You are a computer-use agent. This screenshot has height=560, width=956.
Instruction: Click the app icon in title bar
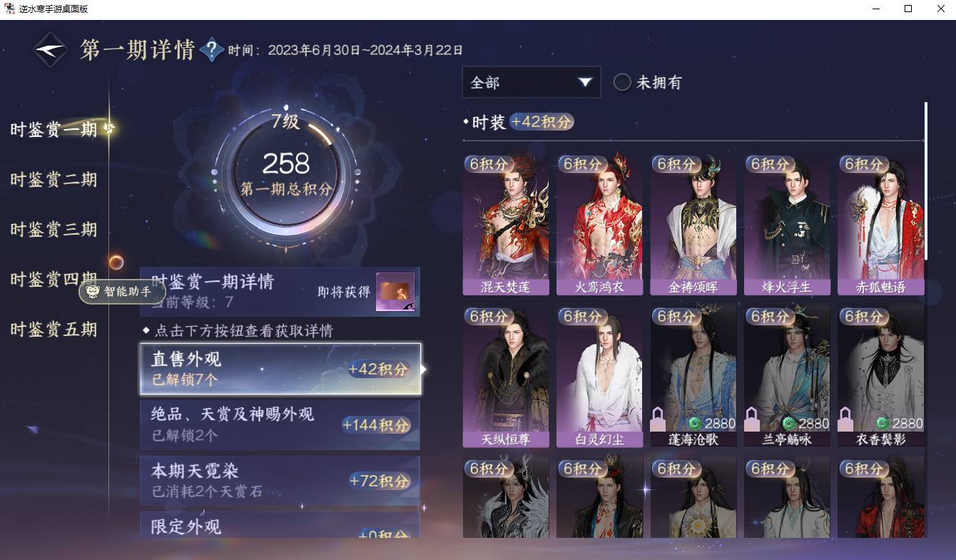pos(10,9)
